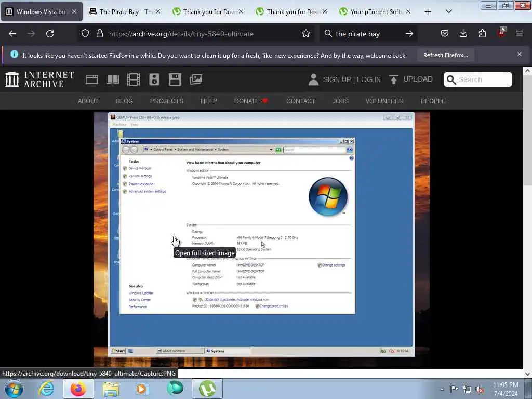Click the SIGN UP link
The image size is (532, 399).
[x=337, y=79]
